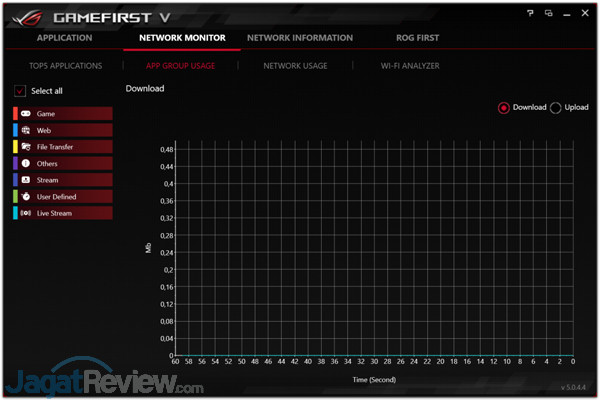Open the ROG FIRST tab

(x=417, y=38)
